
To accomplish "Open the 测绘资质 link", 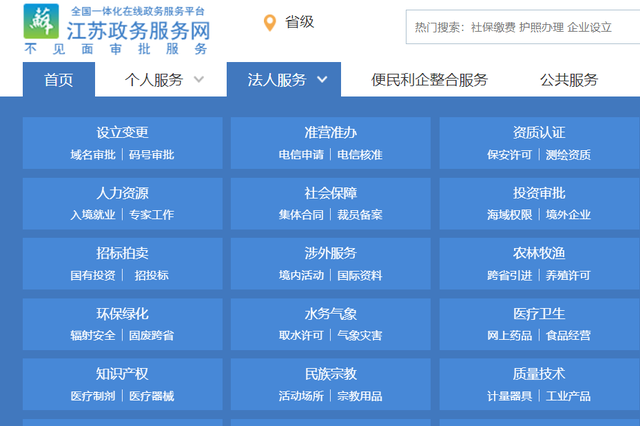I will pyautogui.click(x=568, y=155).
